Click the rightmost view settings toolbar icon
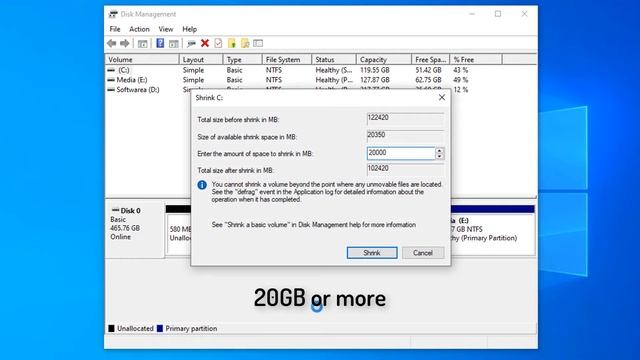Image resolution: width=640 pixels, height=360 pixels. point(258,43)
